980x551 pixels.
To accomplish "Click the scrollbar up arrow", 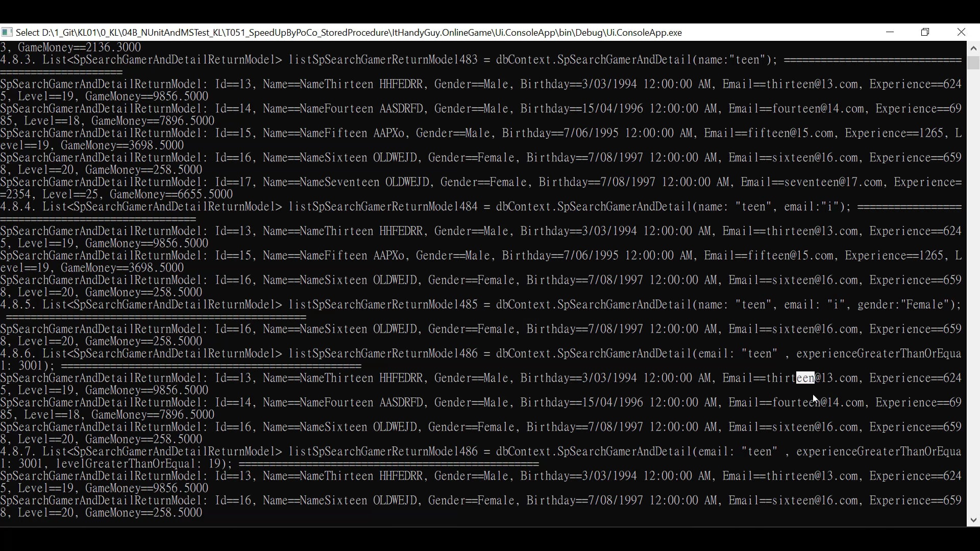I will pyautogui.click(x=974, y=47).
